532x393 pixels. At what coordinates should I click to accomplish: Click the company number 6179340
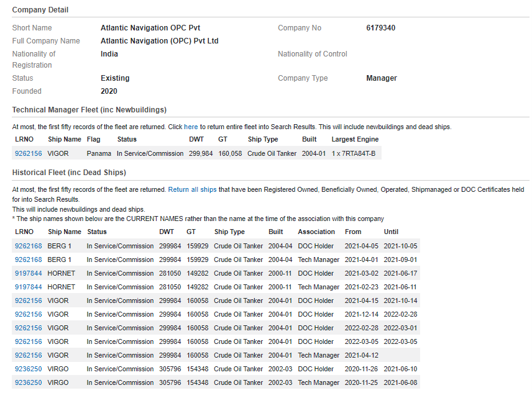point(381,28)
